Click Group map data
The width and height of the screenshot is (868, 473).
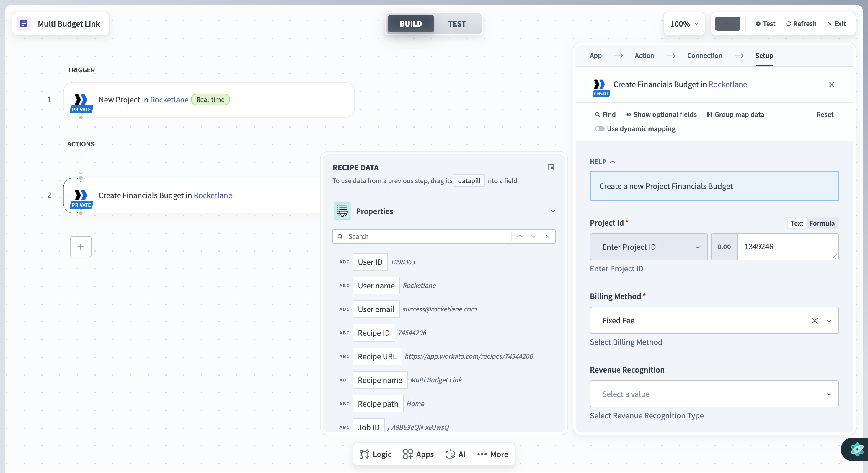click(735, 115)
